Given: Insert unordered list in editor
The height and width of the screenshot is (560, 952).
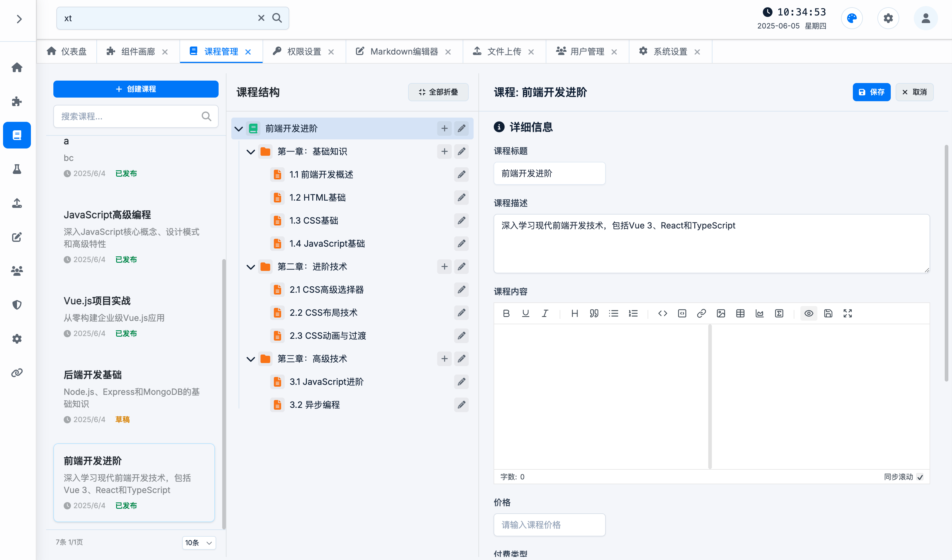Looking at the screenshot, I should (614, 313).
